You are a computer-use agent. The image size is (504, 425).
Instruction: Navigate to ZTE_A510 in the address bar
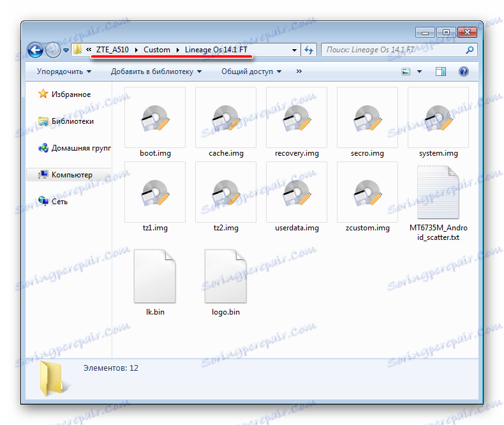click(112, 50)
